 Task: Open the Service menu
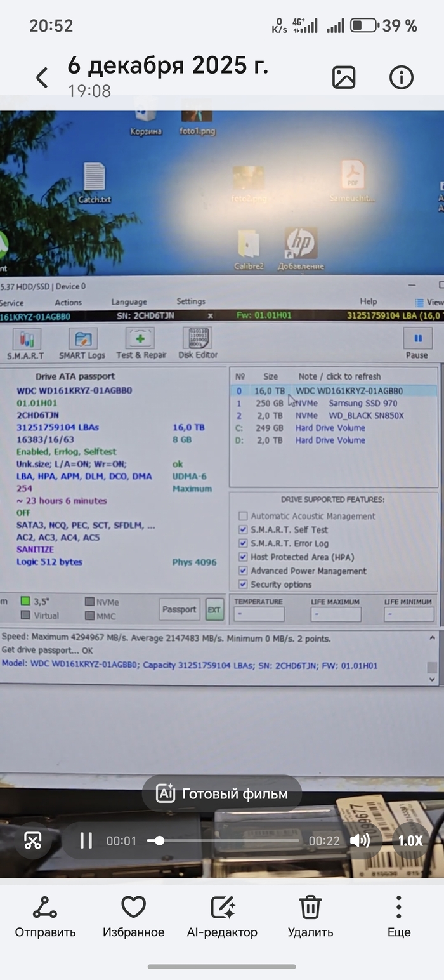11,303
